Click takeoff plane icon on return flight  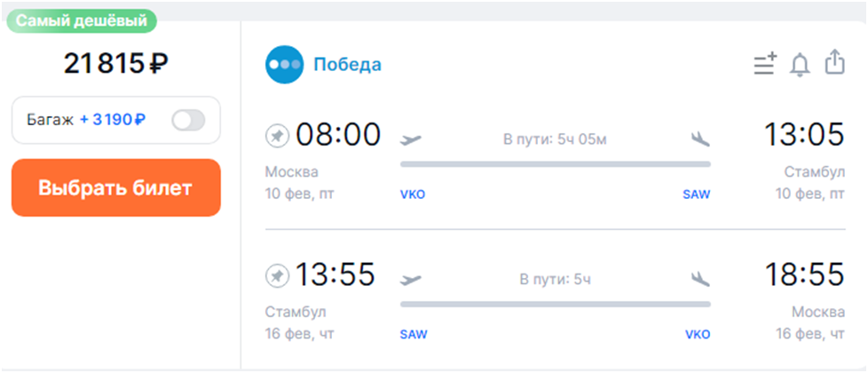click(x=411, y=279)
